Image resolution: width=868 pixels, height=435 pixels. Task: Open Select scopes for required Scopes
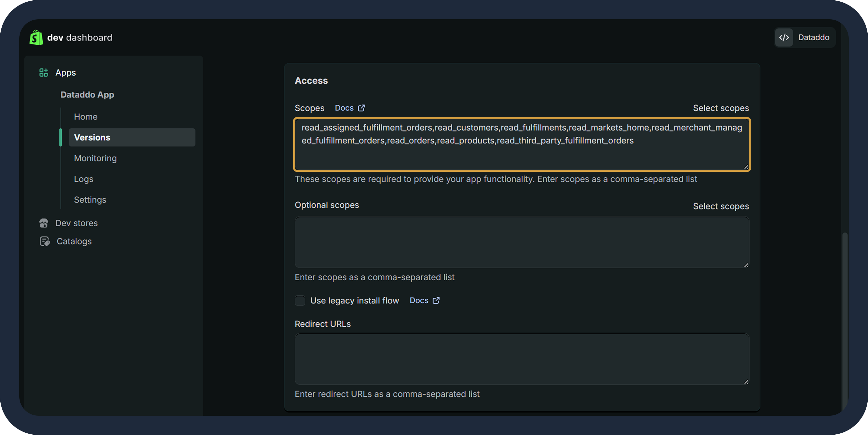click(721, 108)
